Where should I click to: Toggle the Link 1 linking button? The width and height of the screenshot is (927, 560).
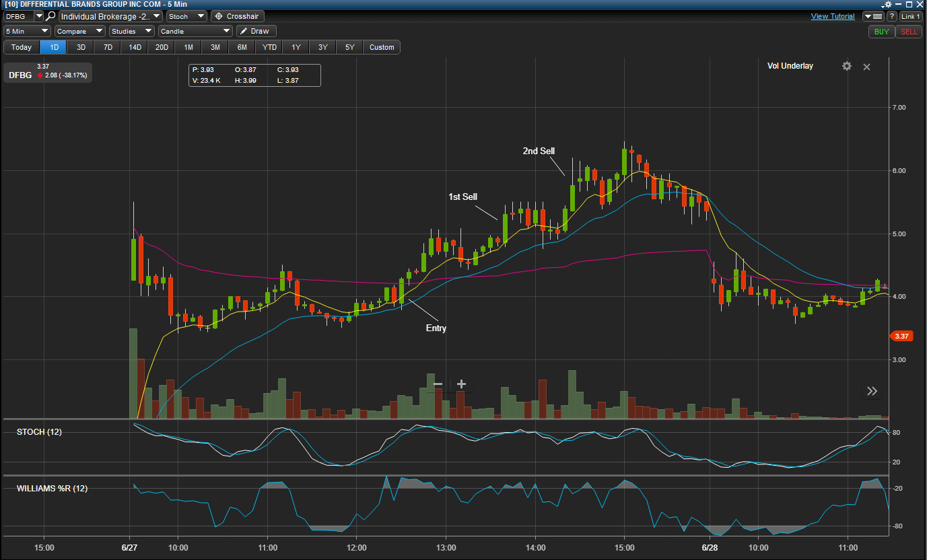click(910, 16)
